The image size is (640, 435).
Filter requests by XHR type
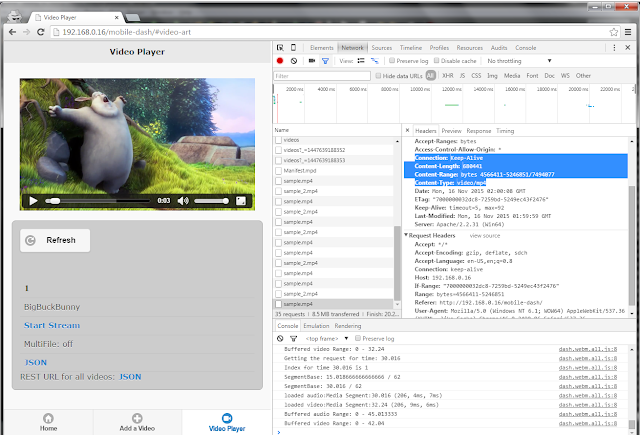(x=448, y=75)
